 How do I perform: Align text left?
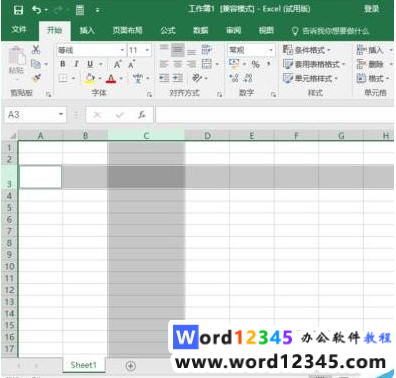click(164, 64)
